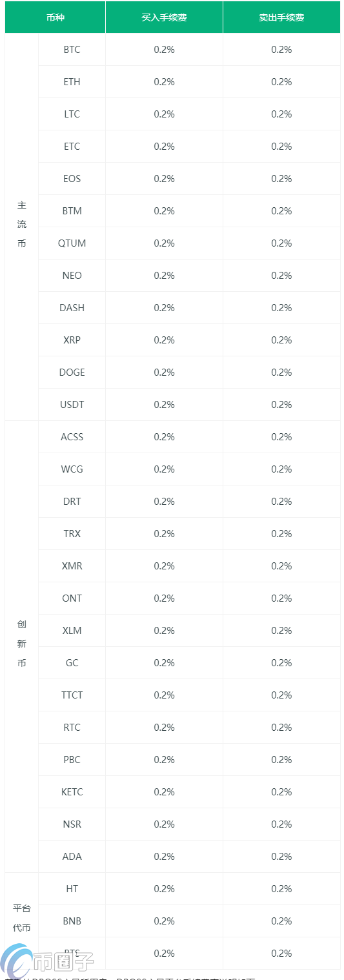The height and width of the screenshot is (980, 344).
Task: Select the TTCT coin cell
Action: [x=72, y=695]
